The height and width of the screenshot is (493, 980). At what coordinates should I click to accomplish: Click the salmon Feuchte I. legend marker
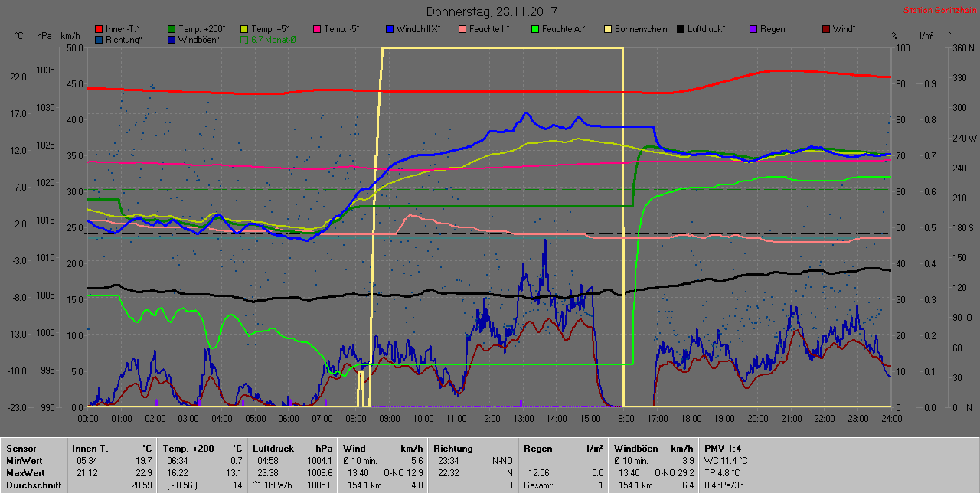(462, 29)
